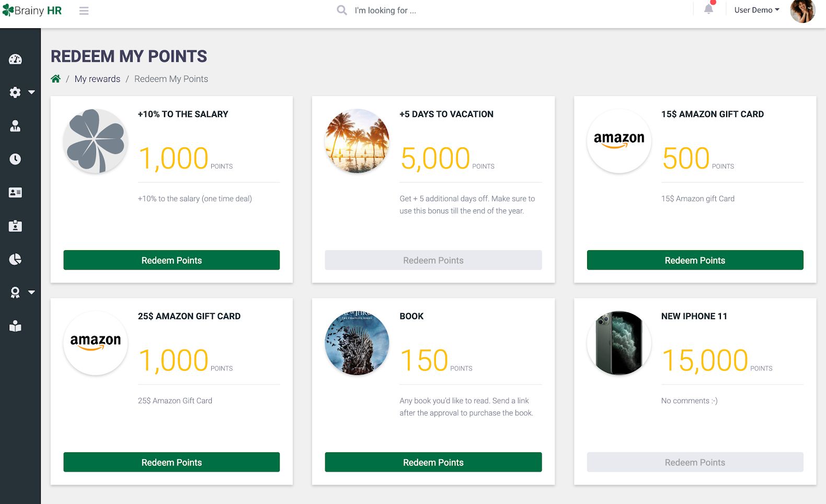Click the user tie icon in sidebar

pos(15,126)
